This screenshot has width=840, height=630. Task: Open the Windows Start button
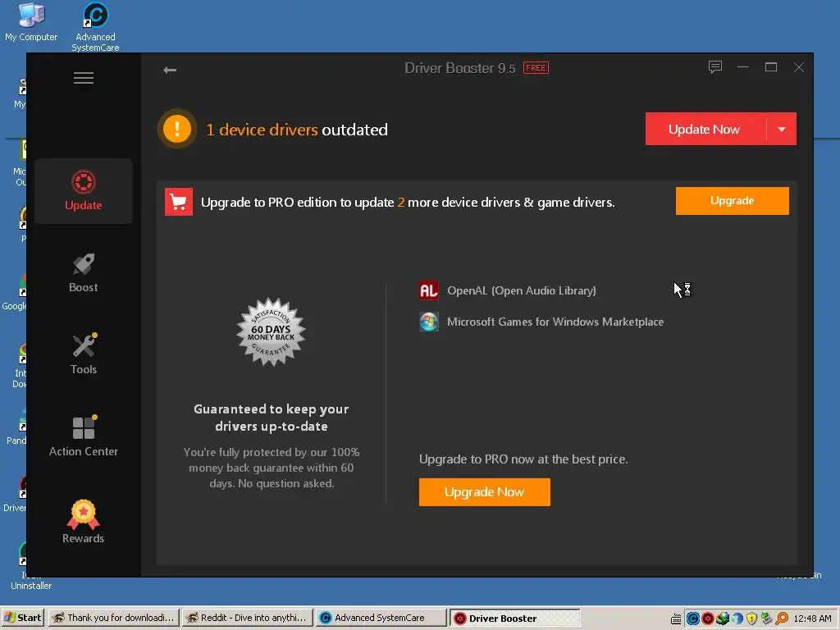pos(22,618)
